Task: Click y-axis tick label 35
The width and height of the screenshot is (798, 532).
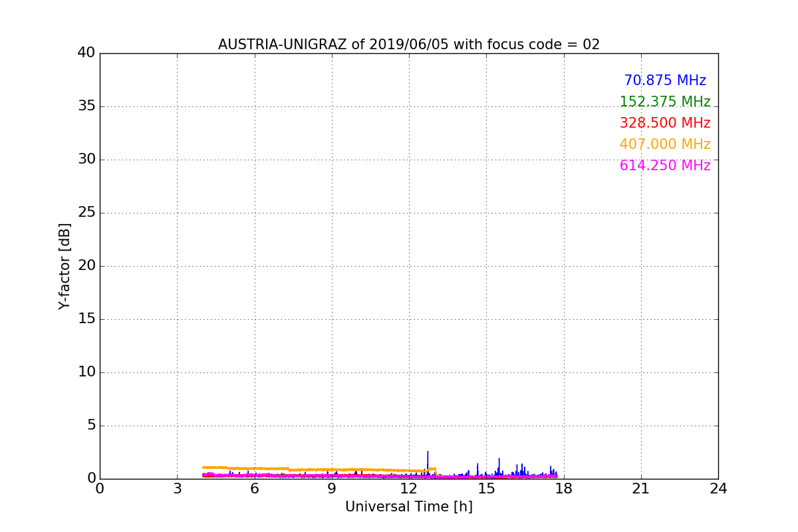Action: click(86, 106)
